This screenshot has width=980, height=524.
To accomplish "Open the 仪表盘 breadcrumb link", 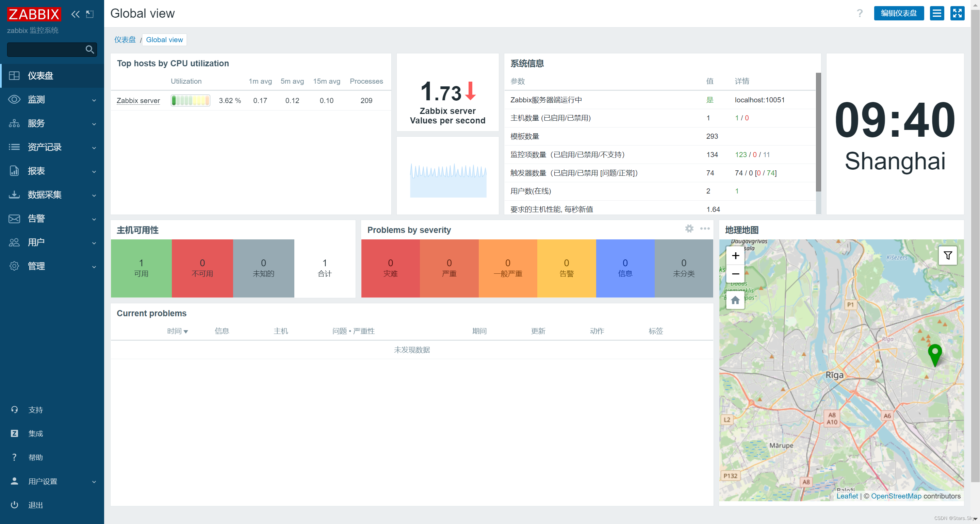I will coord(125,39).
